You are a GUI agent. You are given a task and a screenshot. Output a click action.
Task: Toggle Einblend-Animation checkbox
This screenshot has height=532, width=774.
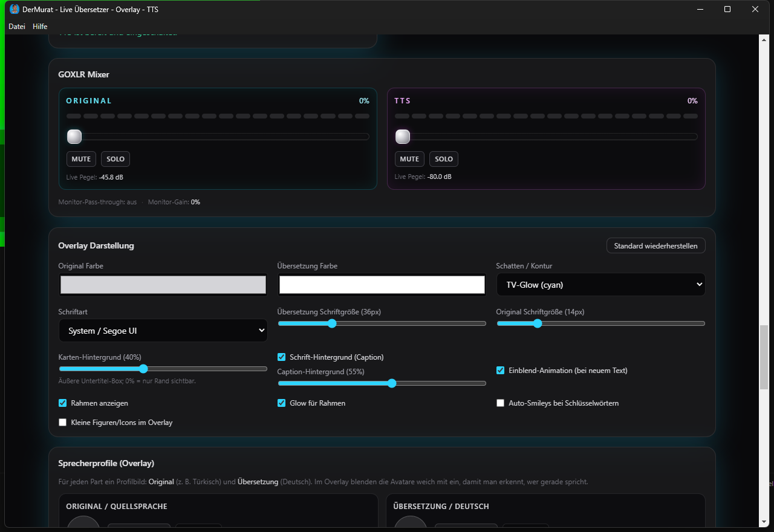coord(500,371)
